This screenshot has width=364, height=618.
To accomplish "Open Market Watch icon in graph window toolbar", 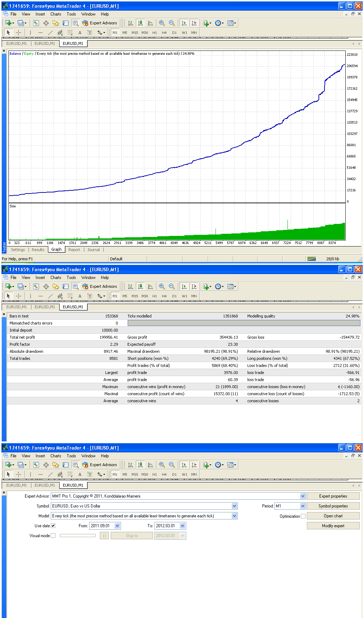I will pos(36,23).
